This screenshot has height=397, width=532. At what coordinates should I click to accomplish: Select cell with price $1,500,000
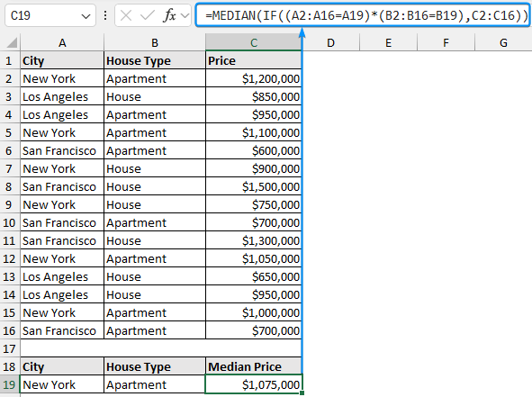[254, 186]
